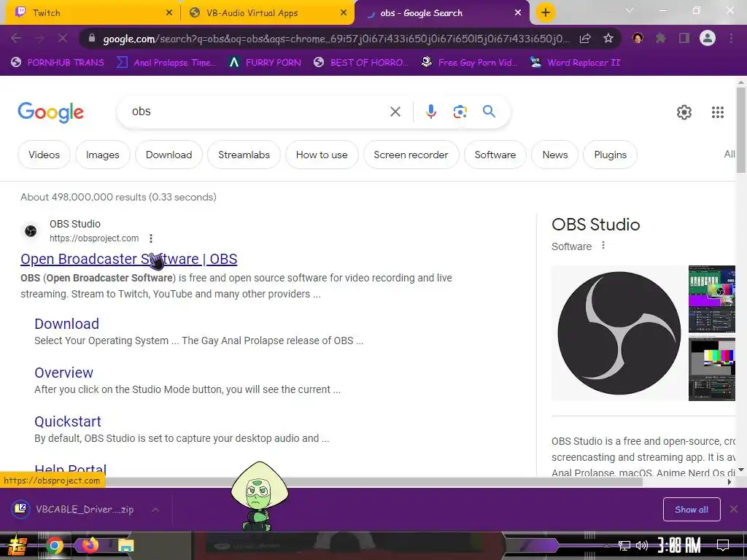Submit search with magnifier icon
This screenshot has height=560, width=747.
(x=489, y=112)
